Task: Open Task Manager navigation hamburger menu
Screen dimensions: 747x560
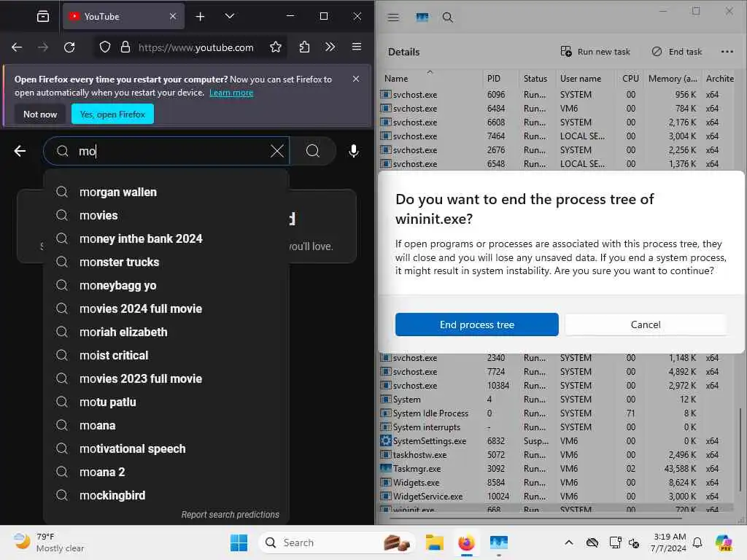Action: point(393,17)
